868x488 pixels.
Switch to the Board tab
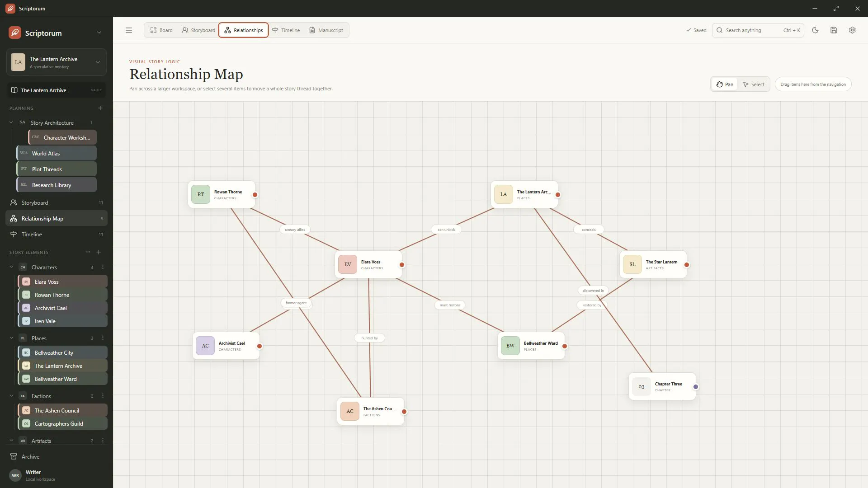pos(161,30)
